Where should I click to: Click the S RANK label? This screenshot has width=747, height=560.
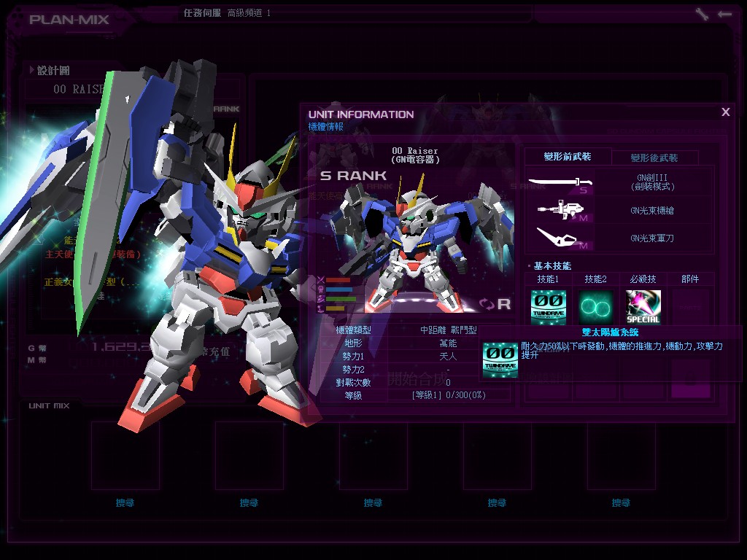click(353, 176)
